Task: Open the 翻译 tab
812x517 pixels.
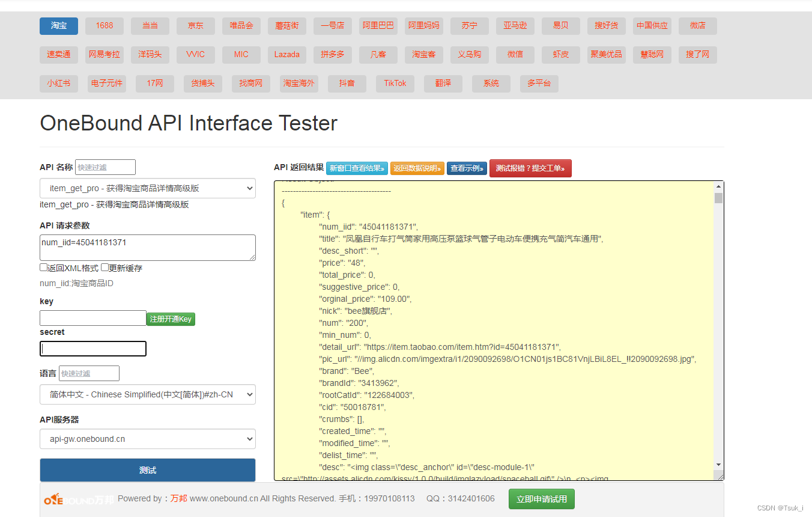Action: click(443, 84)
